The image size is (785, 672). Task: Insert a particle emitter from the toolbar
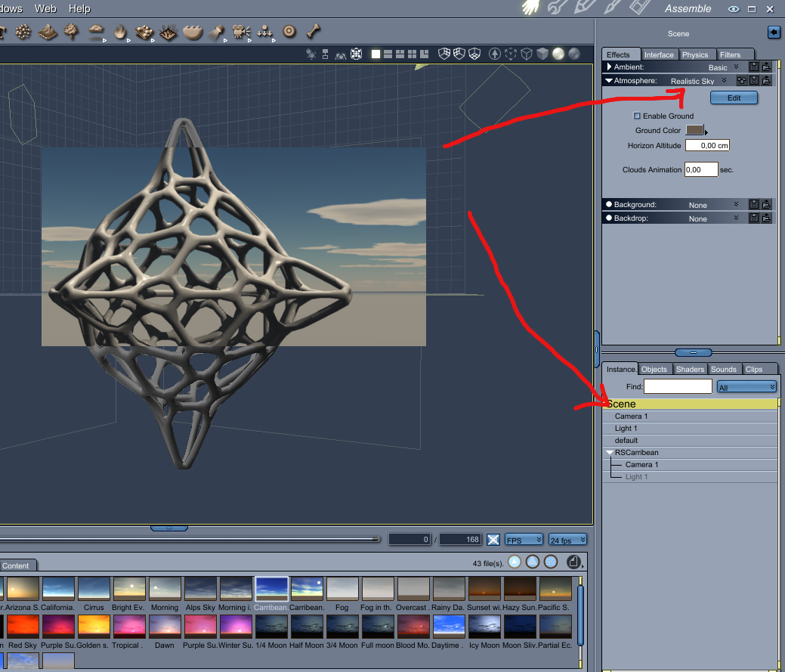coord(23,32)
